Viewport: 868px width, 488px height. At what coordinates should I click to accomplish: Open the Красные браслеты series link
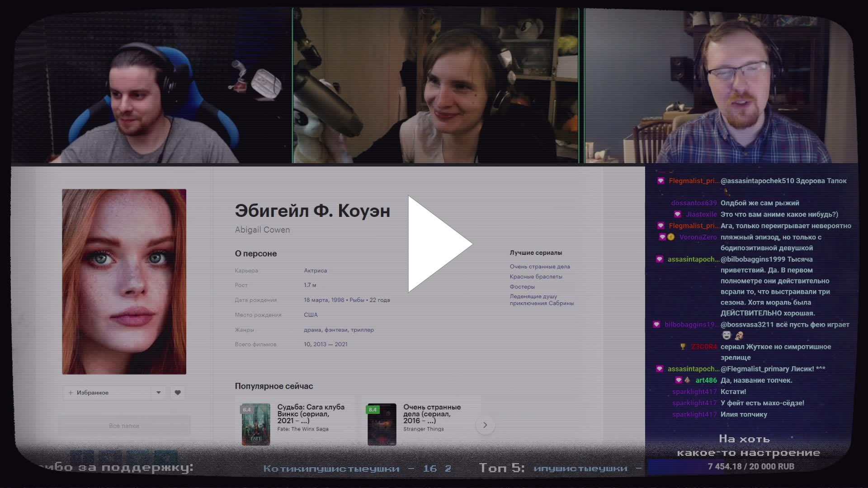[x=536, y=277]
